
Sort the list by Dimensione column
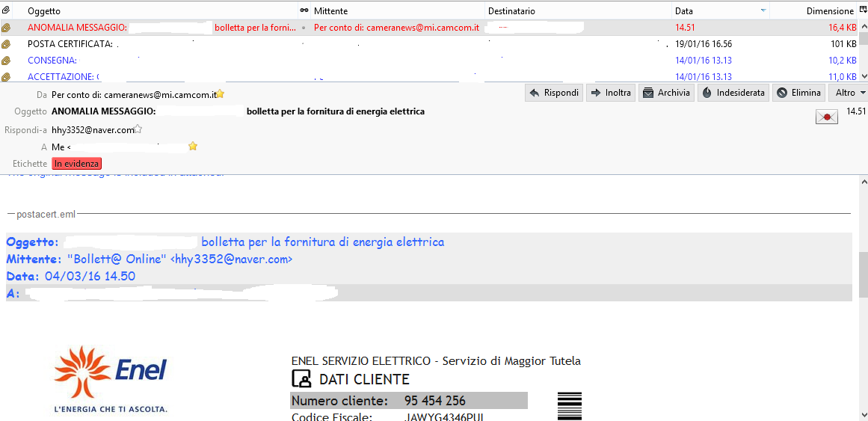[x=828, y=11]
